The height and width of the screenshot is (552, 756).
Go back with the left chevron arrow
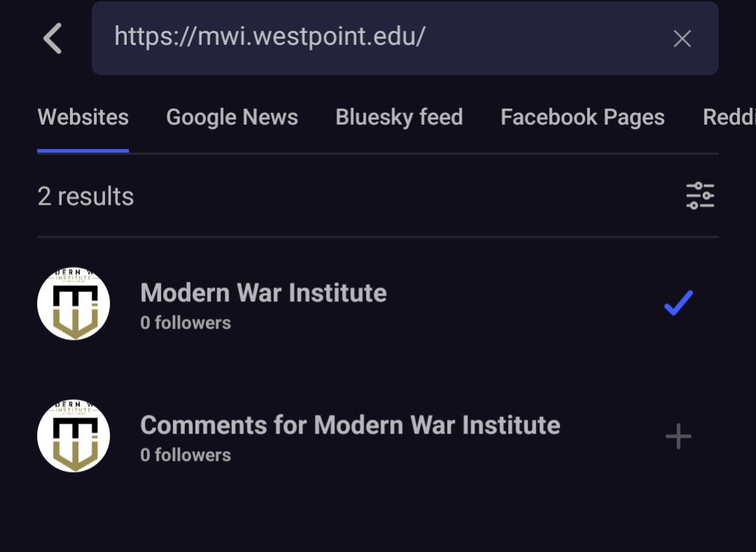[53, 38]
